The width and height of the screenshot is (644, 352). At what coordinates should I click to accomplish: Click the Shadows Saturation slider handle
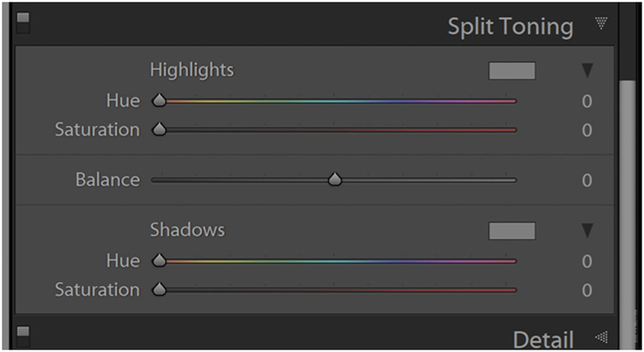159,289
